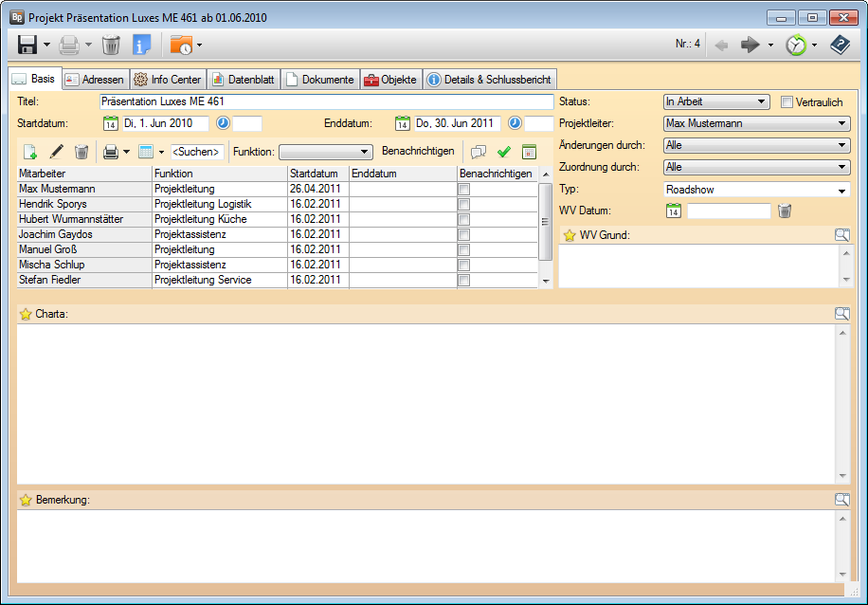Viewport: 868px width, 605px height.
Task: Click the Titel text field
Action: (325, 101)
